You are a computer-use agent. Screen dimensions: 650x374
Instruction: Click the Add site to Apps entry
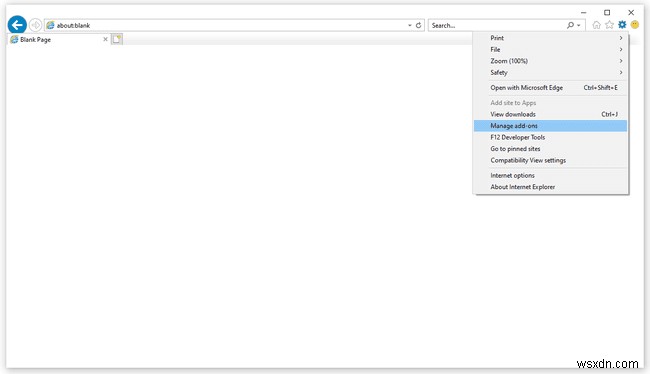[x=551, y=102]
